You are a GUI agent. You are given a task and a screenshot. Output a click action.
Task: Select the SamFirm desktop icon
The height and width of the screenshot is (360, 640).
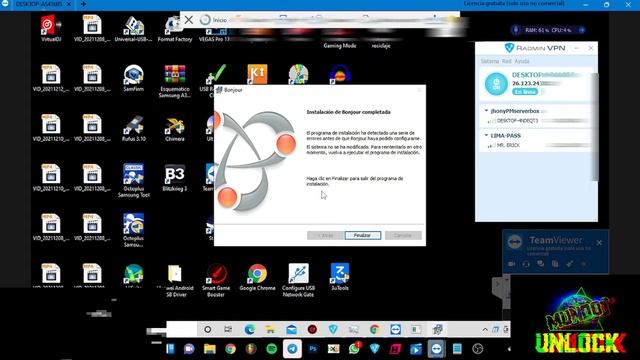pos(133,78)
